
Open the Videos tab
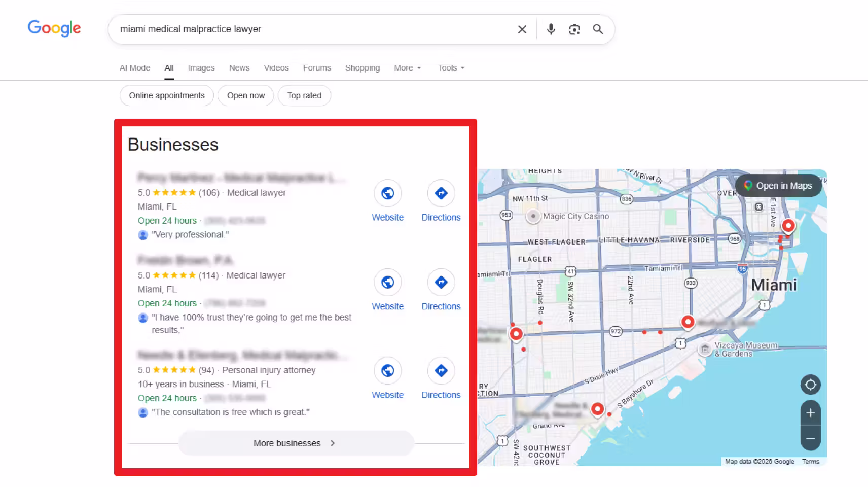[276, 67]
